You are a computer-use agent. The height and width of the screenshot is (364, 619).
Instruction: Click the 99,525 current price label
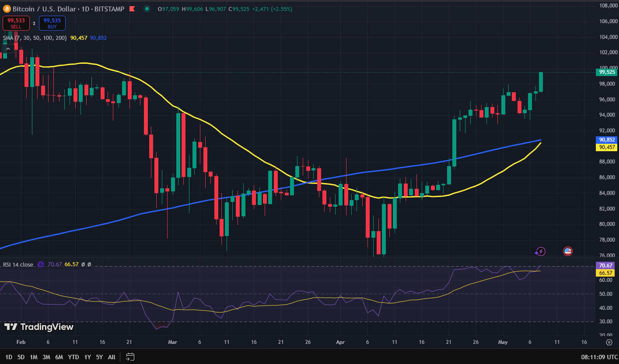[606, 72]
